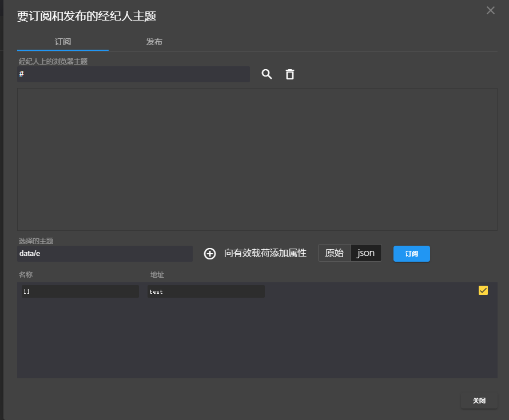Click the search magnifier icon next to topic field
The width and height of the screenshot is (509, 420).
pyautogui.click(x=267, y=74)
